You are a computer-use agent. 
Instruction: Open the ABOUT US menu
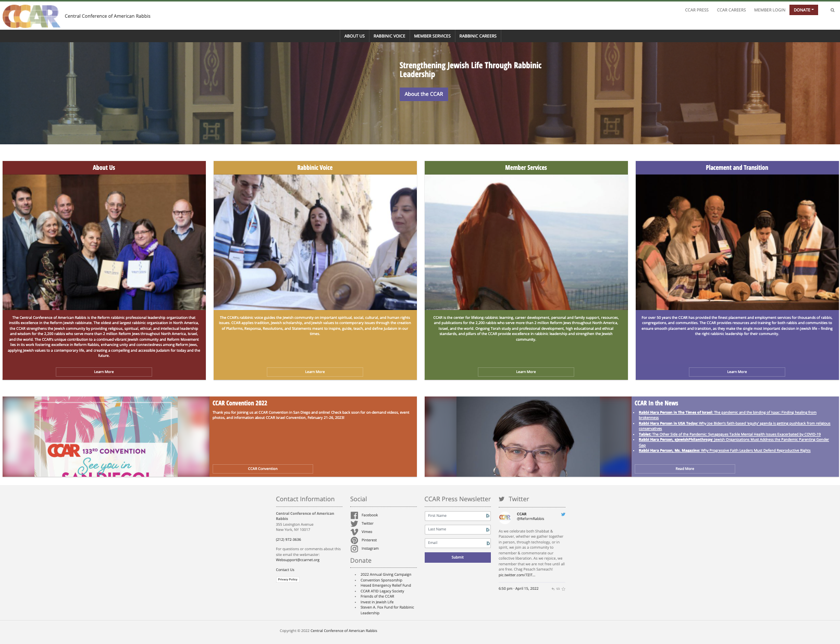click(354, 36)
